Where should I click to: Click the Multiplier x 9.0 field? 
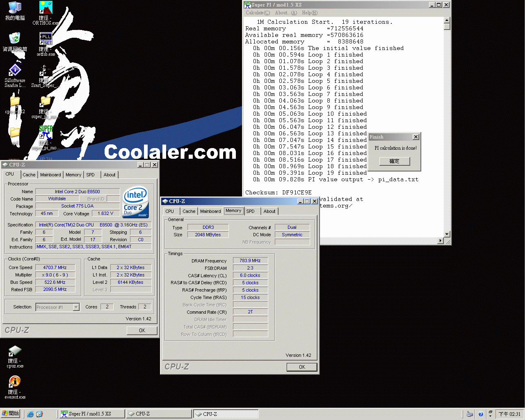(x=55, y=275)
